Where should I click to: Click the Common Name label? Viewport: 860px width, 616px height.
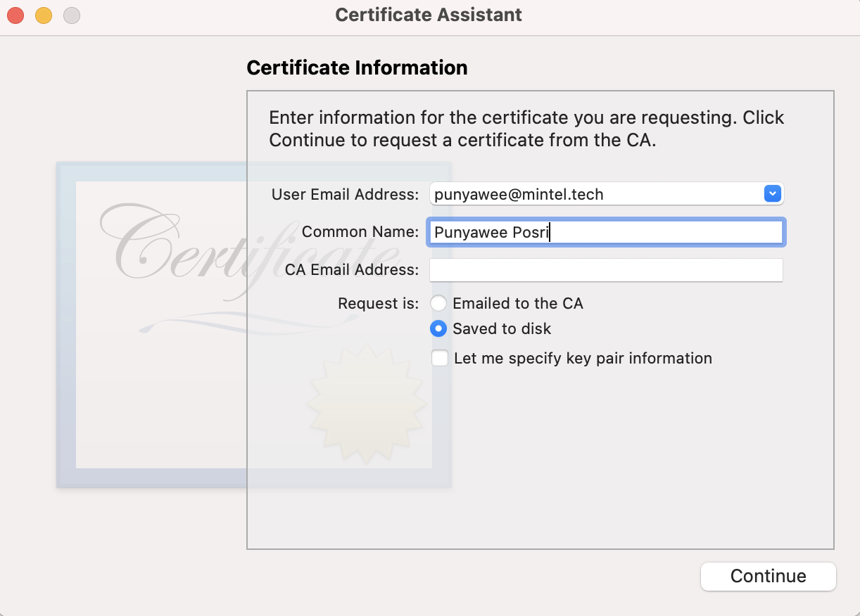(360, 232)
